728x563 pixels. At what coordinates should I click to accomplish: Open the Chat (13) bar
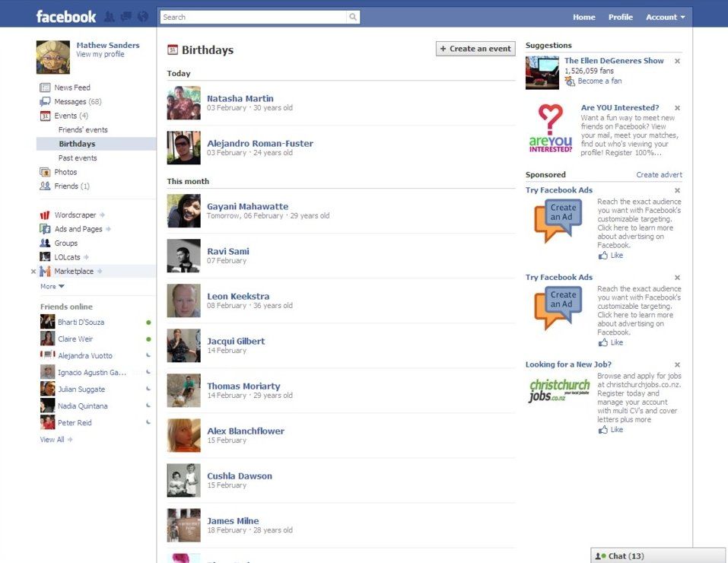tap(658, 555)
